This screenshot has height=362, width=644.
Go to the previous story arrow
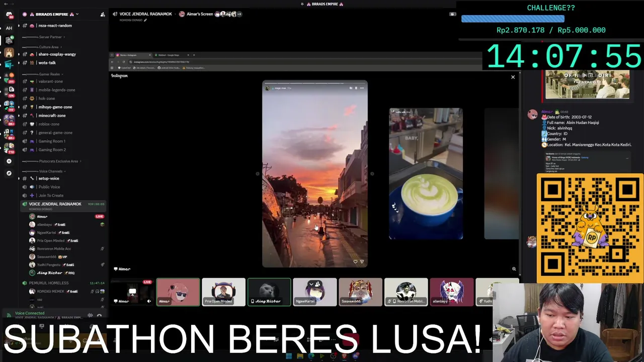pos(258,174)
